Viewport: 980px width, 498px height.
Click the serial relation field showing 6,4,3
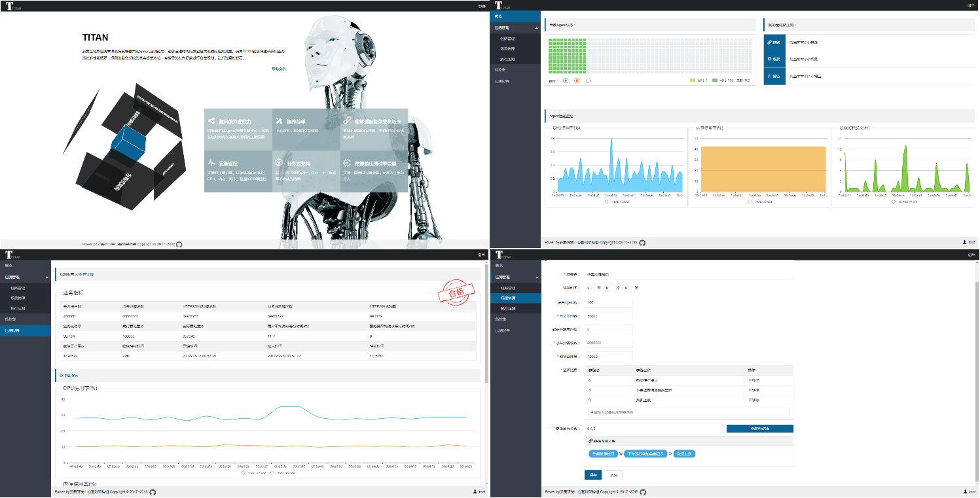pos(653,429)
